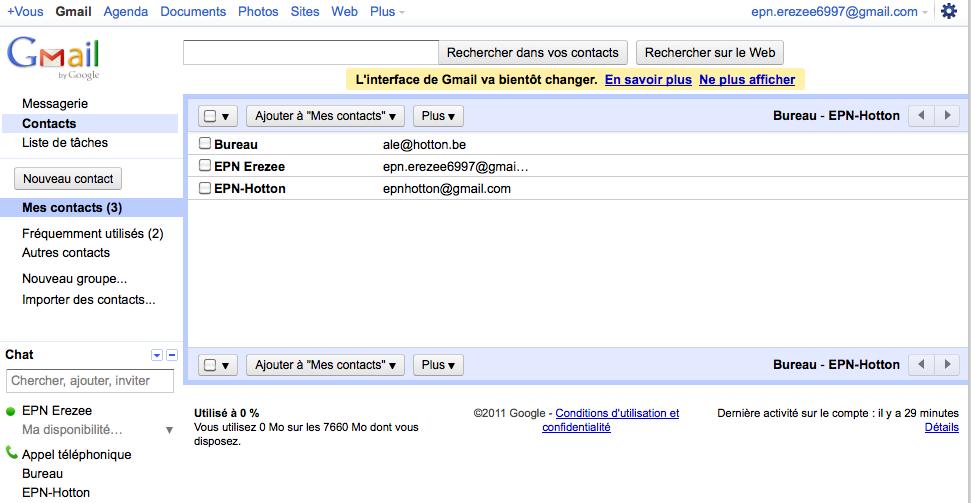Click truncated email epn.erezee6997@gmai…

coord(456,167)
